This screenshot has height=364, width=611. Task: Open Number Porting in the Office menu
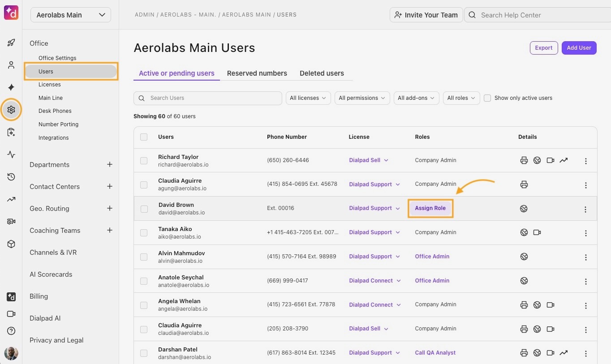(58, 124)
